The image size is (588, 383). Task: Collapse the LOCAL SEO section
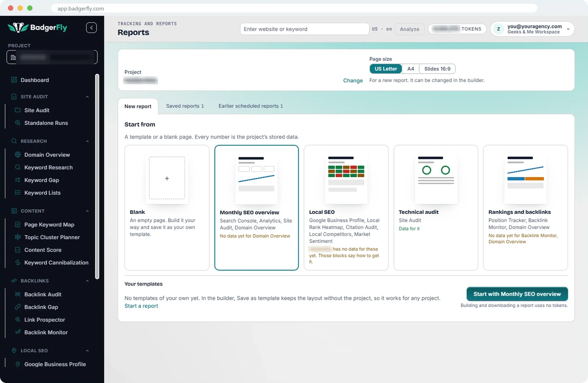coord(87,351)
